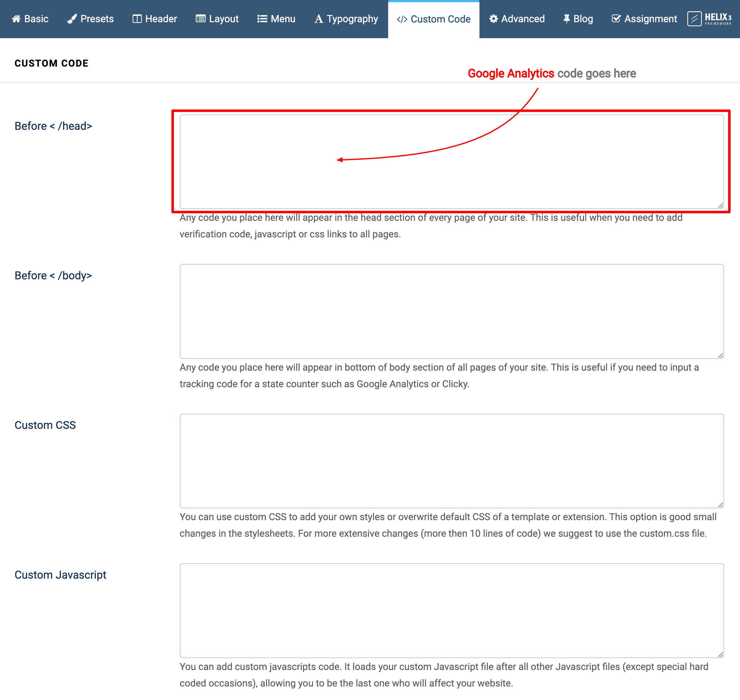Select the home icon on the Basic tab
The height and width of the screenshot is (700, 740).
tap(16, 19)
